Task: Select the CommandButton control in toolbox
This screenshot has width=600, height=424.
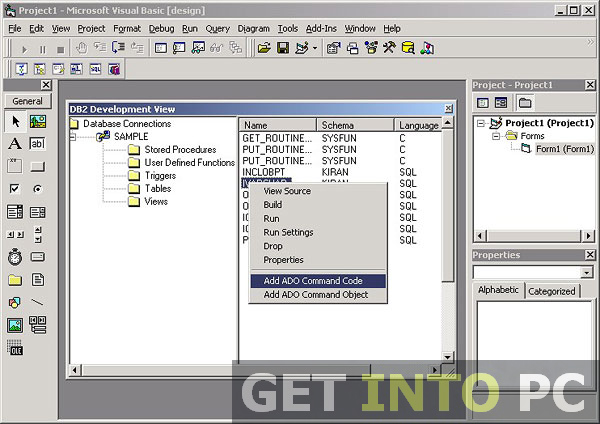Action: point(38,166)
